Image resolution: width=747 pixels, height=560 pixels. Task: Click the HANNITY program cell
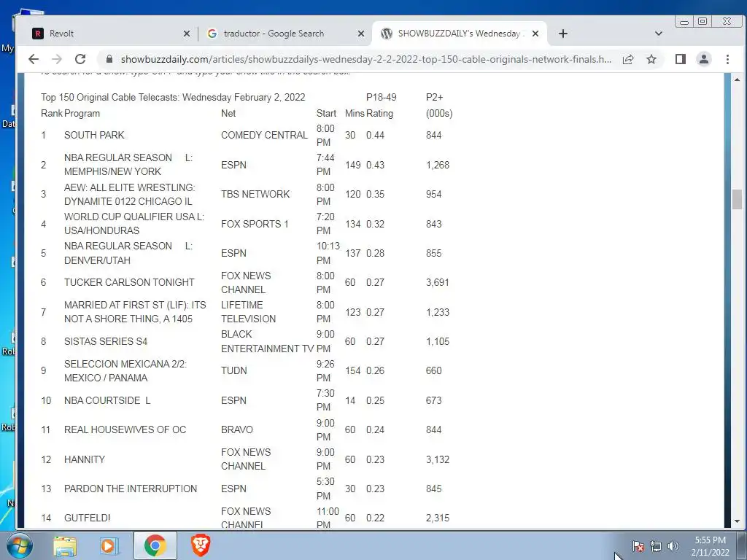point(85,459)
